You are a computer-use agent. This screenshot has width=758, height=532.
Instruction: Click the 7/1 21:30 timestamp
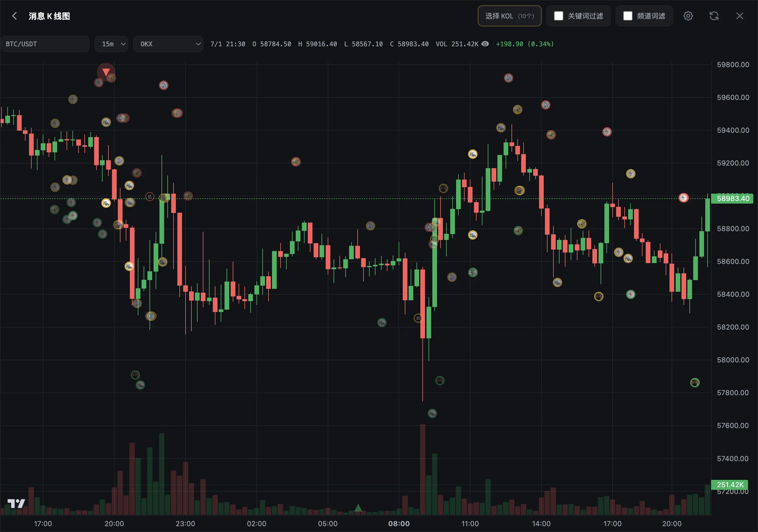tap(228, 44)
